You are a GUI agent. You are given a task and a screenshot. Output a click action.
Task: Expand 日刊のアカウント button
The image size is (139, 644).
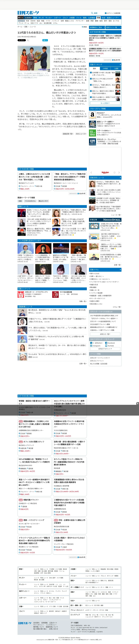pos(105,349)
